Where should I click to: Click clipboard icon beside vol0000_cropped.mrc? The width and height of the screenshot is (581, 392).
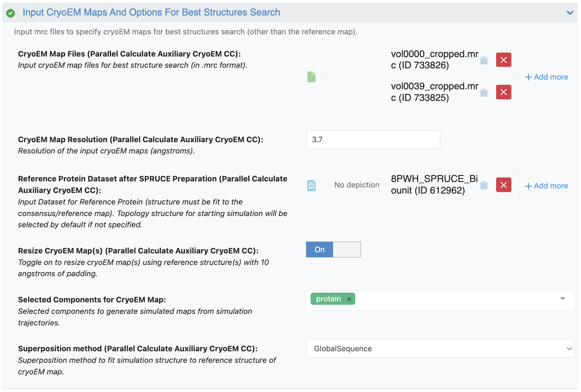point(484,60)
